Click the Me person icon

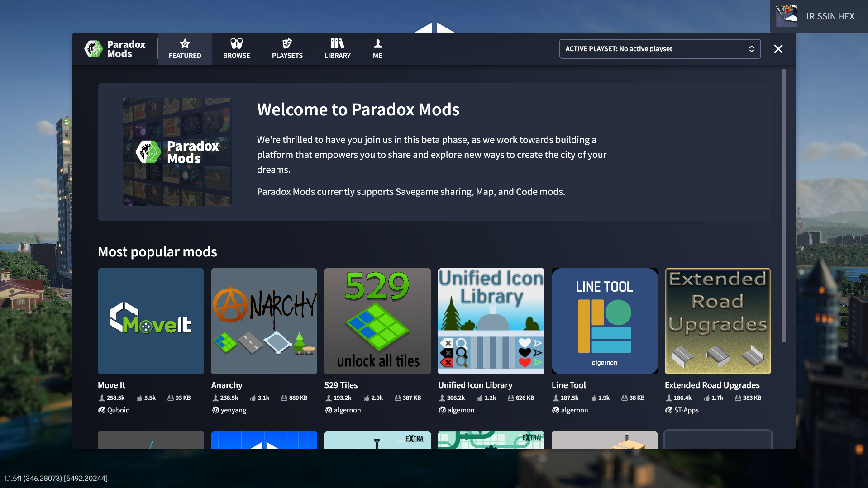pos(377,43)
